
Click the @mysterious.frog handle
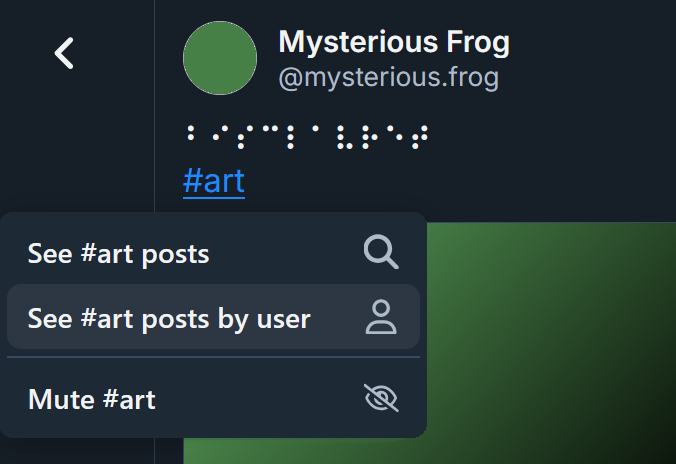[x=389, y=78]
